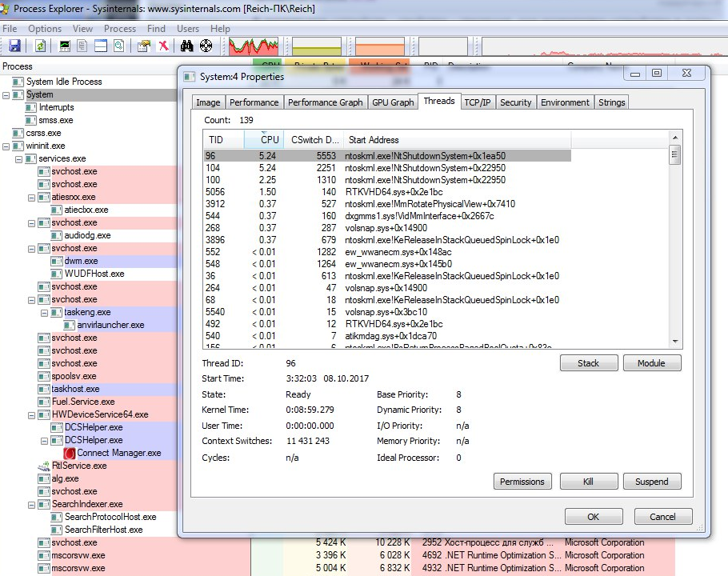Click the Save toolbar icon

14,46
